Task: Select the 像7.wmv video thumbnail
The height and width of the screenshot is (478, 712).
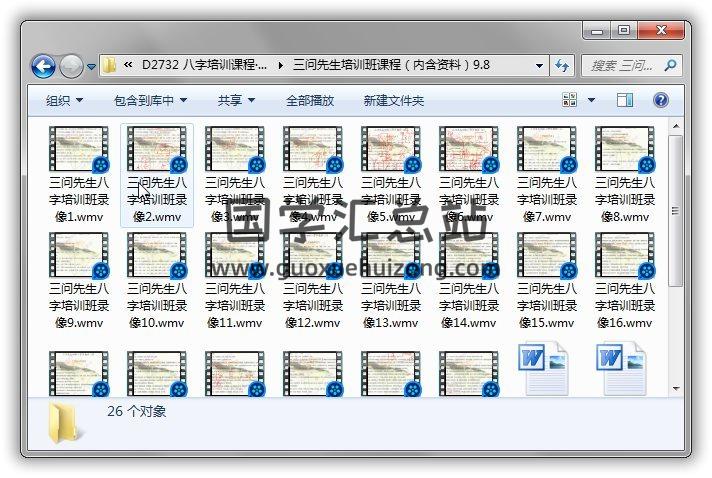Action: pos(547,149)
